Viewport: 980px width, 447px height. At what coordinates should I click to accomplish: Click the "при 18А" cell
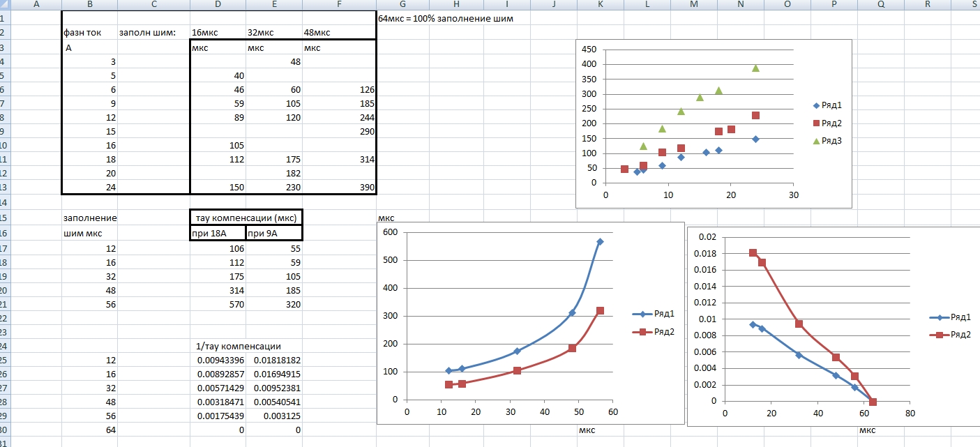tap(218, 232)
